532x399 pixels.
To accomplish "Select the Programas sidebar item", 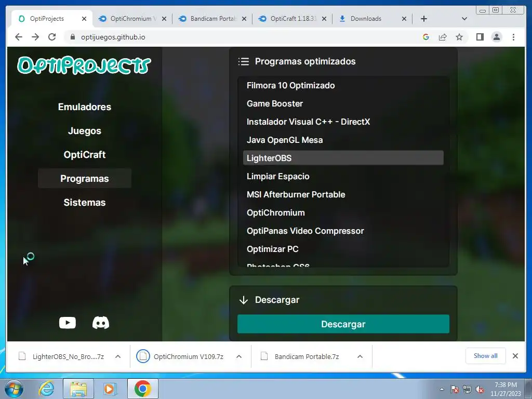I will [x=85, y=179].
